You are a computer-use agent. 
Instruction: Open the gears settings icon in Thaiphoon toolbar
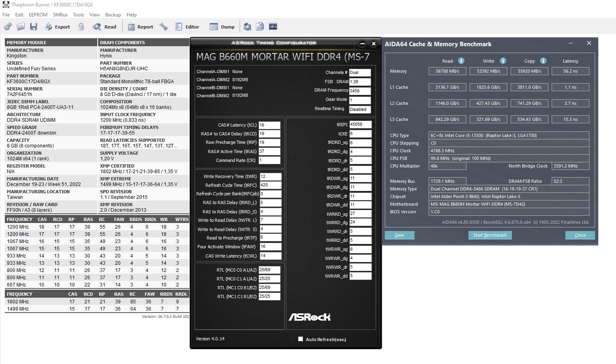click(x=8, y=27)
